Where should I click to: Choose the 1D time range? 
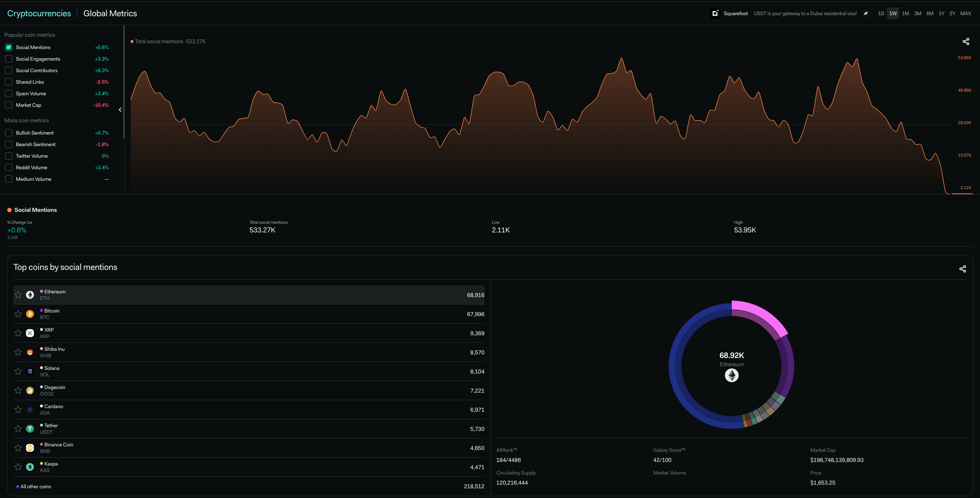pyautogui.click(x=880, y=13)
